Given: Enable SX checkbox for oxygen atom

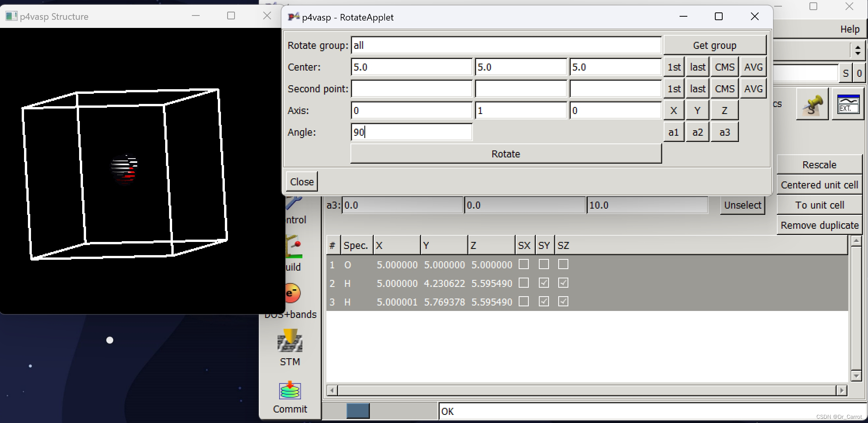Looking at the screenshot, I should point(524,264).
